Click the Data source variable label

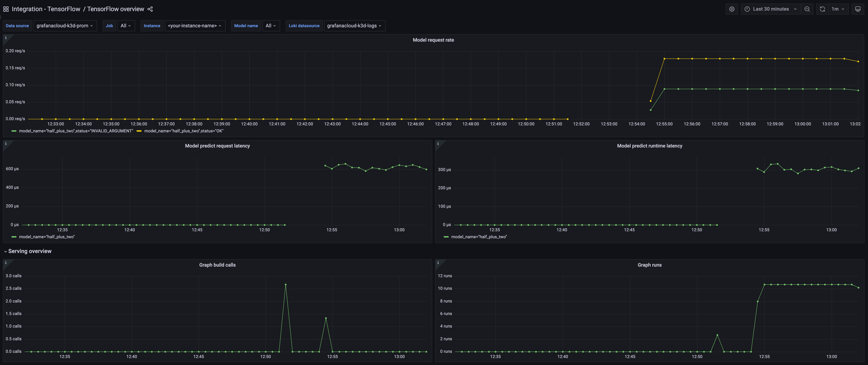coord(17,26)
